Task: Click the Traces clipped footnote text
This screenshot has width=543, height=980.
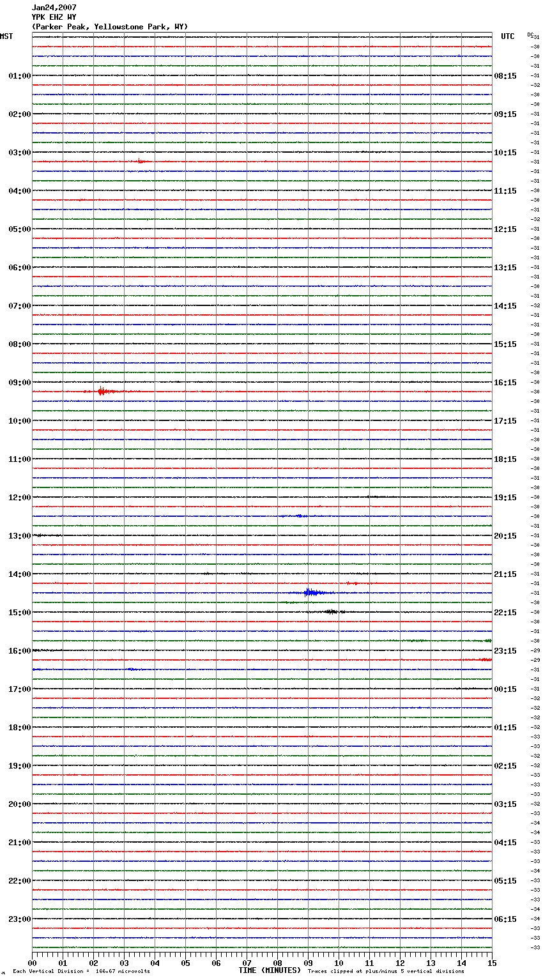Action: click(386, 971)
